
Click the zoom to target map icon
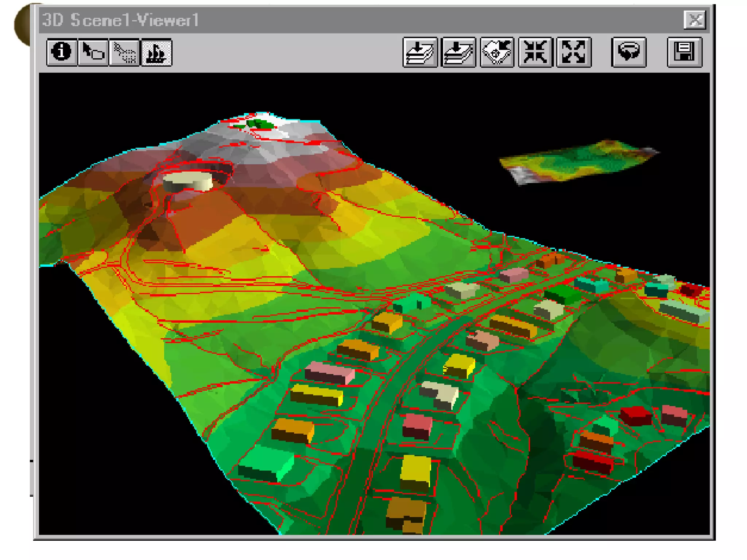tap(497, 52)
